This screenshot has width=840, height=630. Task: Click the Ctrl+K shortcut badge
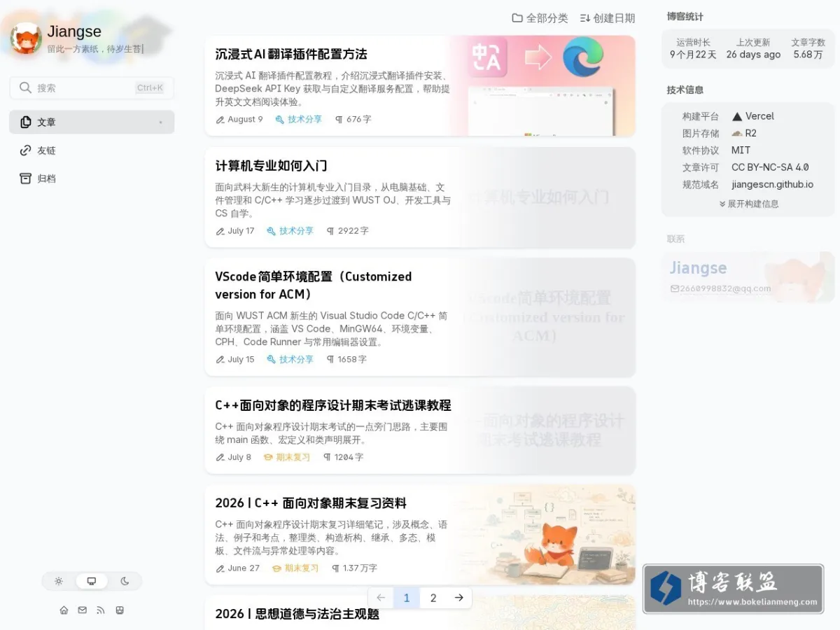coord(150,87)
